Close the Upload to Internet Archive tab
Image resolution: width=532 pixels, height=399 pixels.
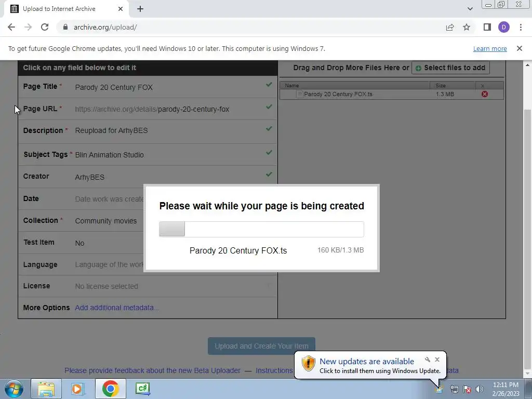click(121, 9)
